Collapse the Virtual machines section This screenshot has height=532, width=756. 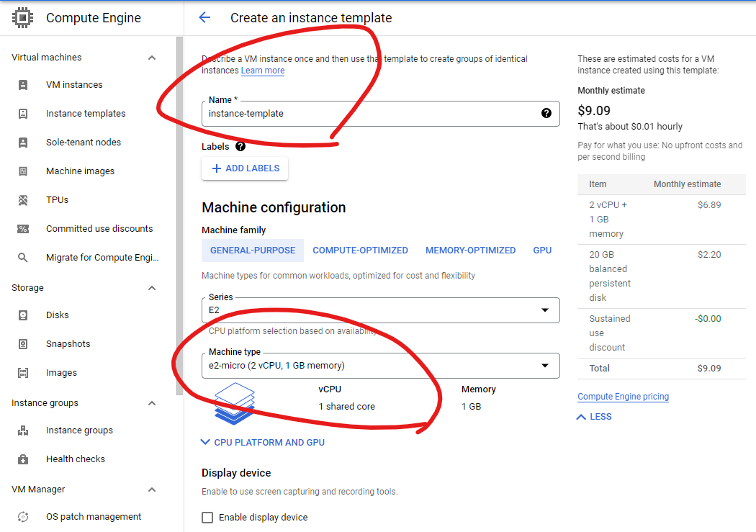(152, 58)
